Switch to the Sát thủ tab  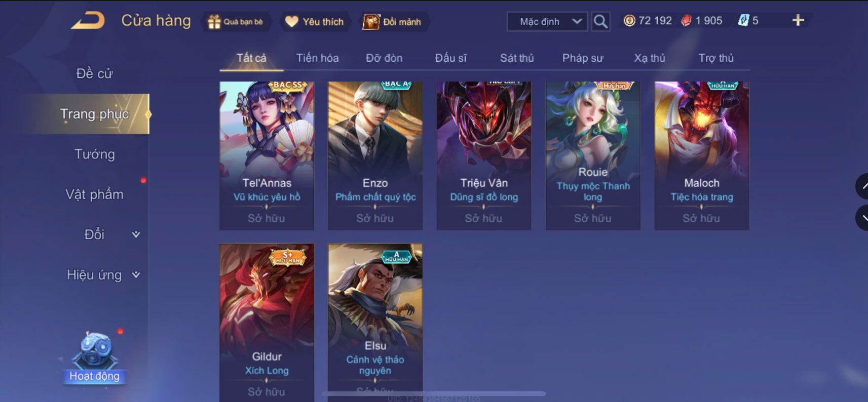pos(517,58)
